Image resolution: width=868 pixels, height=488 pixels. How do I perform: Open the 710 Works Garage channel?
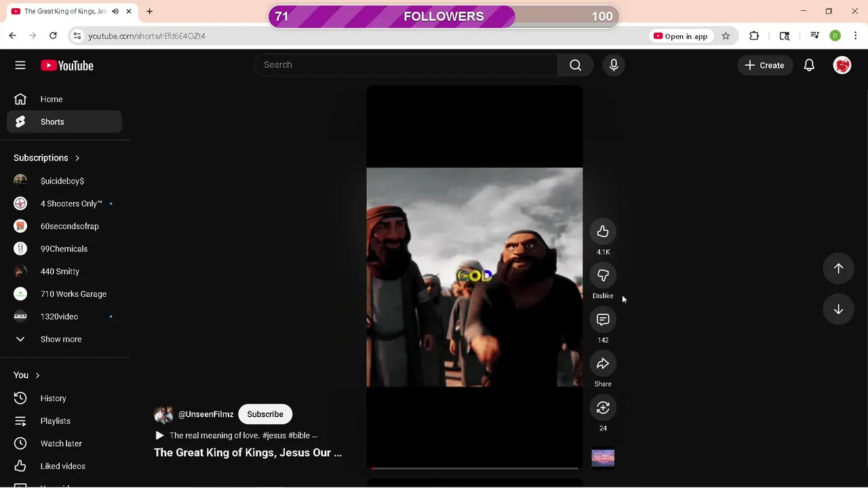(64, 294)
